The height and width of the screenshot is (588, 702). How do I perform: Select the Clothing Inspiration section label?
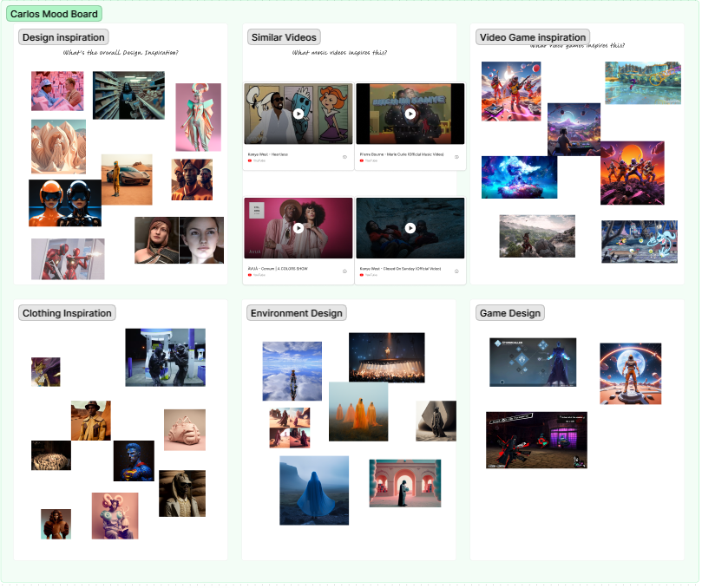pos(67,313)
